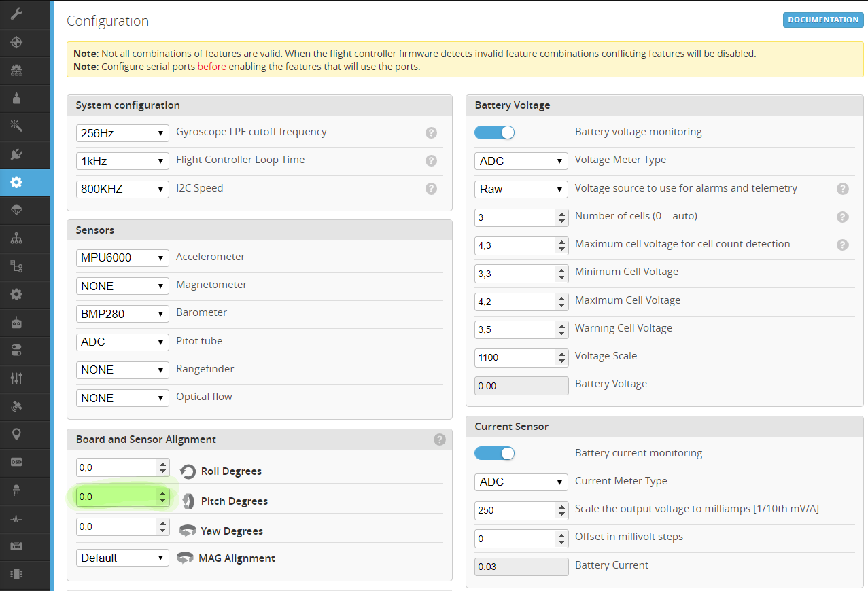Click the magic wand Presets icon
Image resolution: width=868 pixels, height=591 pixels.
click(16, 126)
